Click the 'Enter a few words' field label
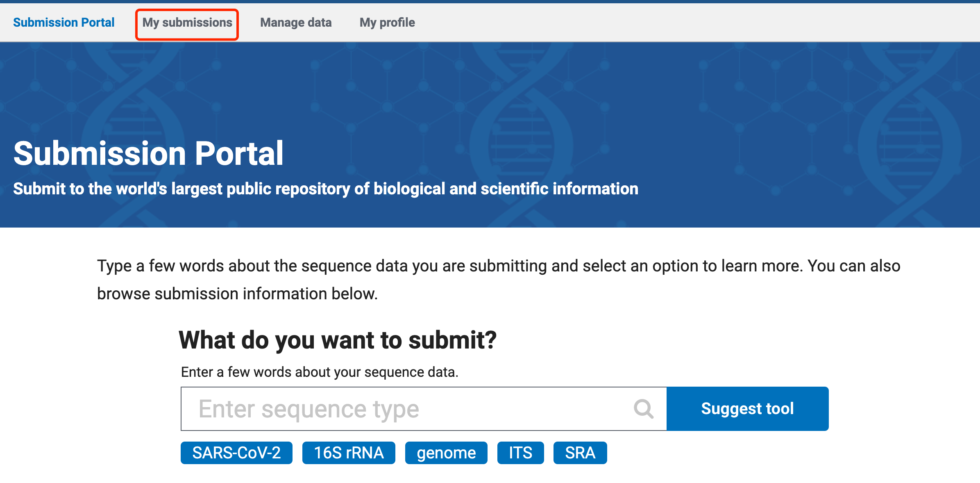The height and width of the screenshot is (483, 980). point(320,372)
